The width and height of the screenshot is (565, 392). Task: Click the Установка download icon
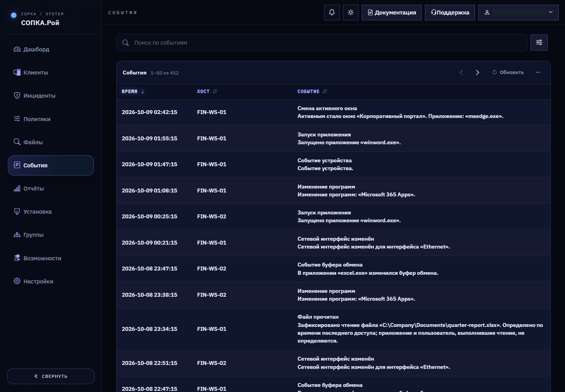(x=17, y=212)
